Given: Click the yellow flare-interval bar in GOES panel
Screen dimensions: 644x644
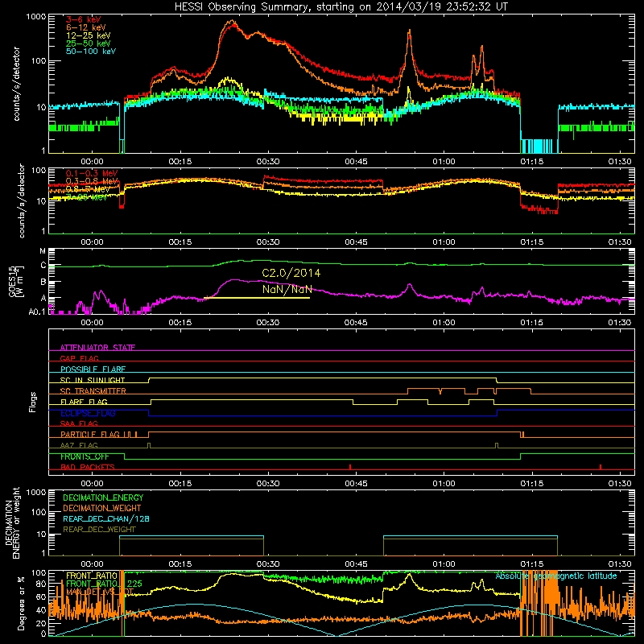Looking at the screenshot, I should (x=257, y=298).
